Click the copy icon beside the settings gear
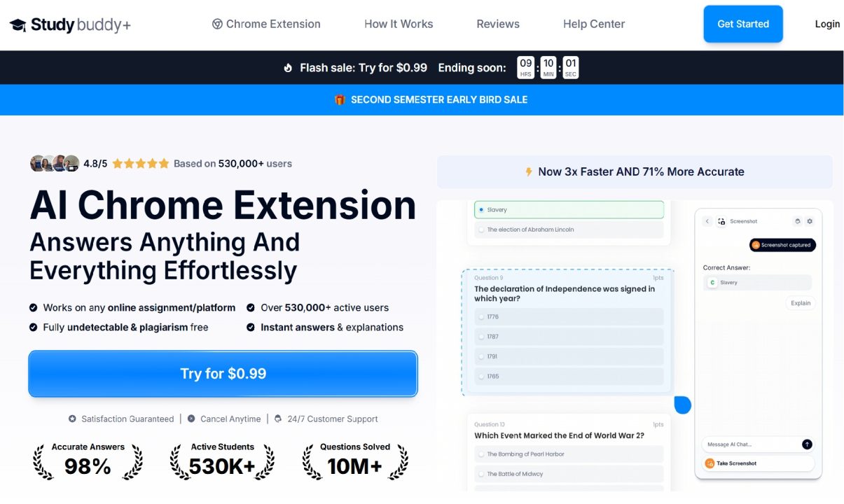The width and height of the screenshot is (844, 504). pyautogui.click(x=798, y=221)
